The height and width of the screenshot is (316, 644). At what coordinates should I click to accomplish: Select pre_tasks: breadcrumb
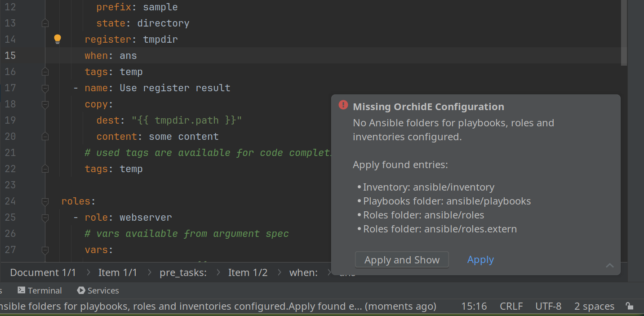click(183, 272)
